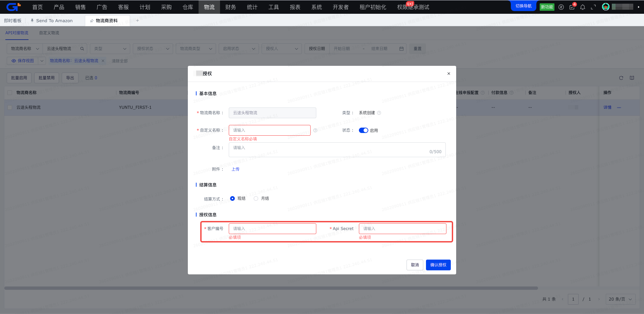Viewport: 644px width, 314px height.
Task: Focus the 客户编号 input field
Action: point(272,229)
